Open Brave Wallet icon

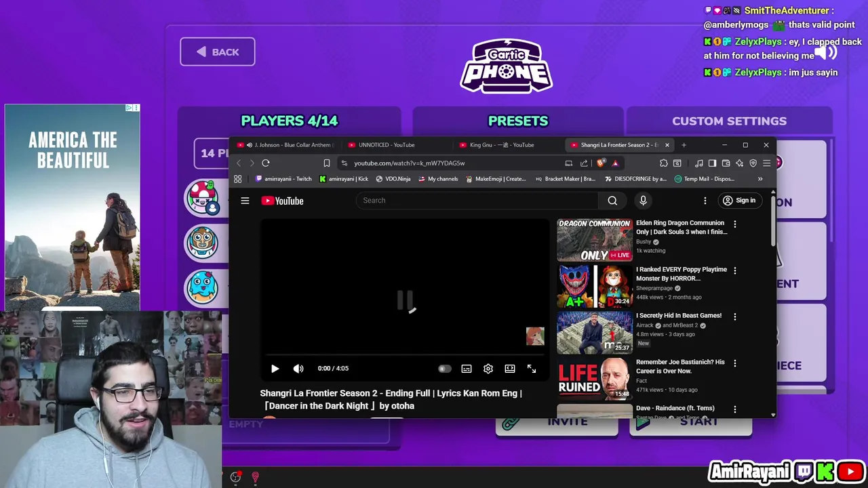click(x=726, y=163)
